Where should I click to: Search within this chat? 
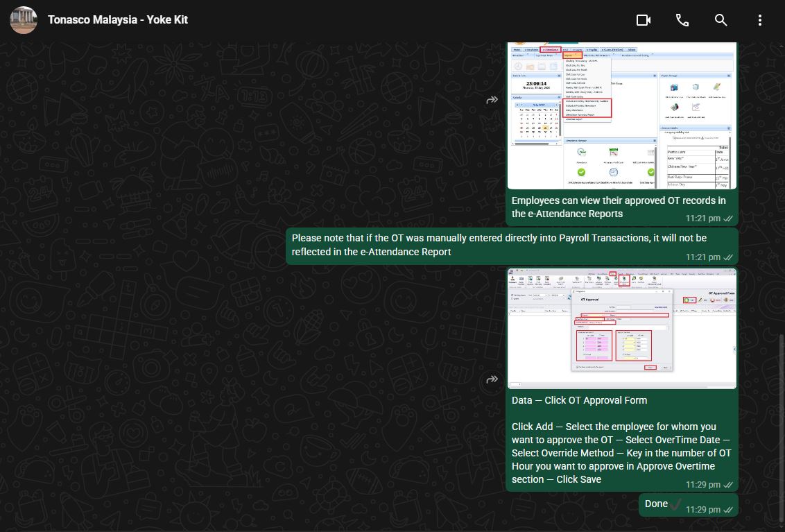pyautogui.click(x=721, y=20)
